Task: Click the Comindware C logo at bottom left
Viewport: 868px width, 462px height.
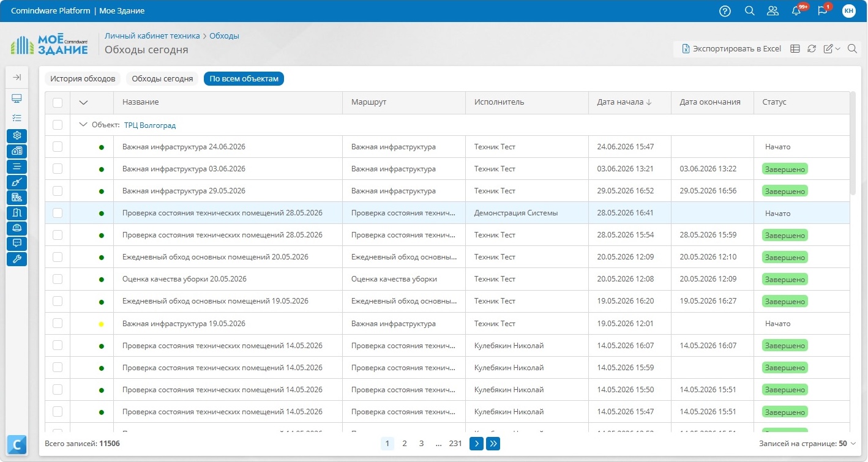Action: click(17, 444)
